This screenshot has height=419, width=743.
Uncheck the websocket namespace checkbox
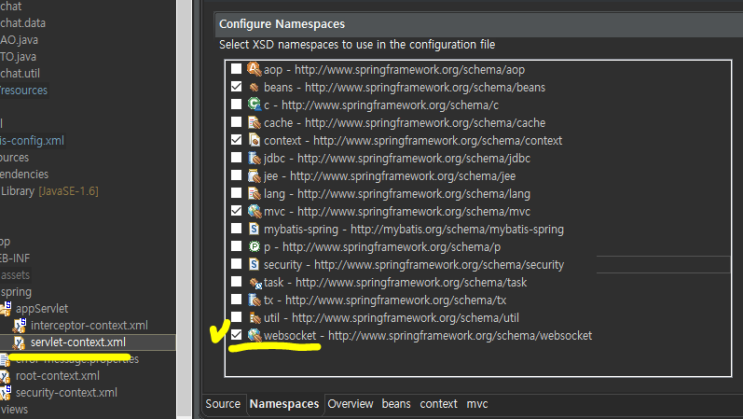point(236,335)
